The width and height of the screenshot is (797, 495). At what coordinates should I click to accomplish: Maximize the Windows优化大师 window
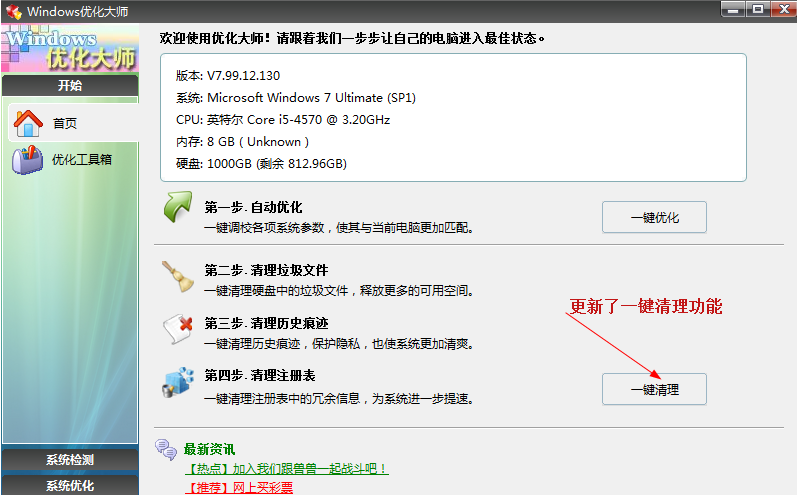coord(758,9)
